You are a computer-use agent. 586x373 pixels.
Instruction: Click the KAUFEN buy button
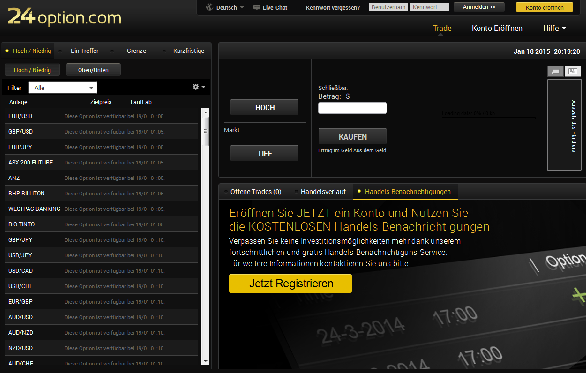point(352,137)
